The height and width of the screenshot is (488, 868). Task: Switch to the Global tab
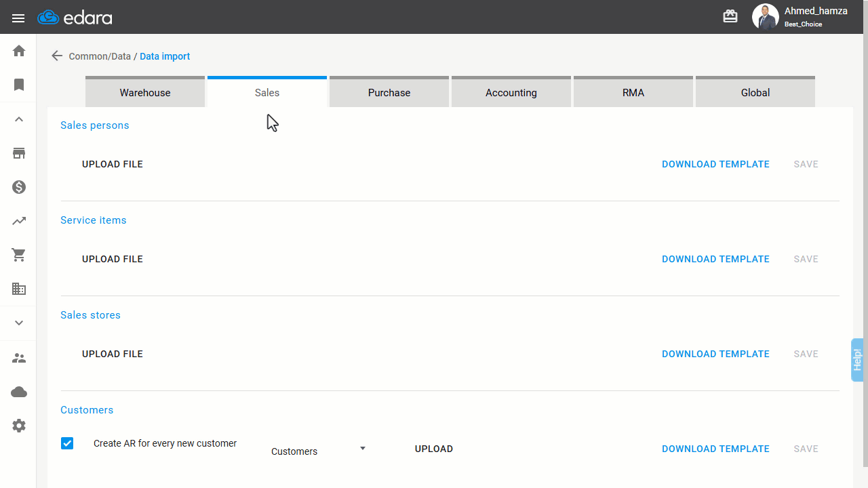pyautogui.click(x=755, y=91)
